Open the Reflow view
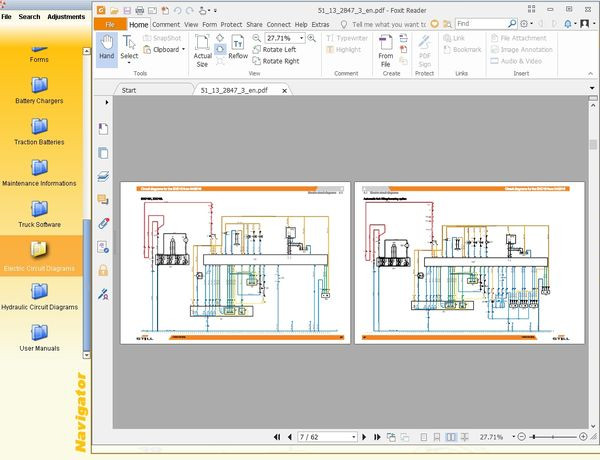The width and height of the screenshot is (600, 460). pos(238,47)
